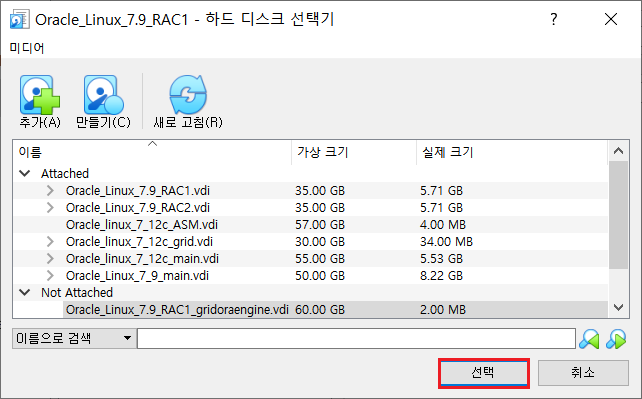
Task: Click the disk search text field
Action: coord(356,338)
